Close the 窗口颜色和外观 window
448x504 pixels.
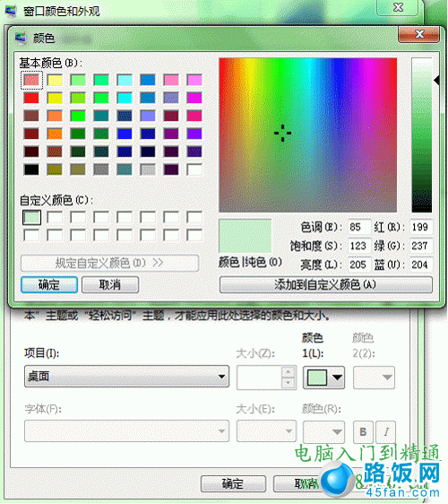(x=398, y=7)
